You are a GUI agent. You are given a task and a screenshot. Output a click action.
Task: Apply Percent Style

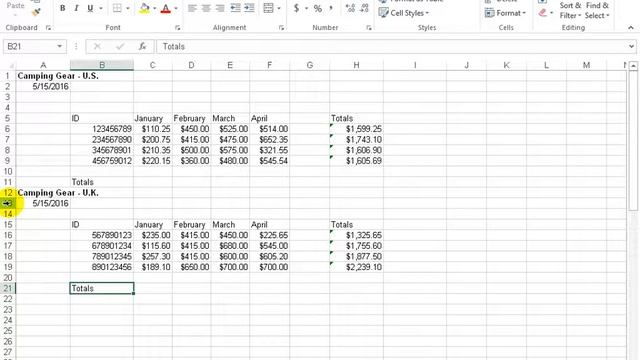click(x=318, y=8)
